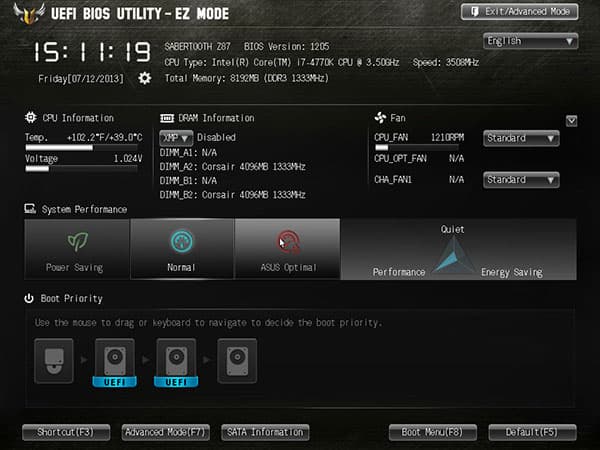Select the first boot device, the optical drive
Screen dimensions: 600x450
[54, 361]
